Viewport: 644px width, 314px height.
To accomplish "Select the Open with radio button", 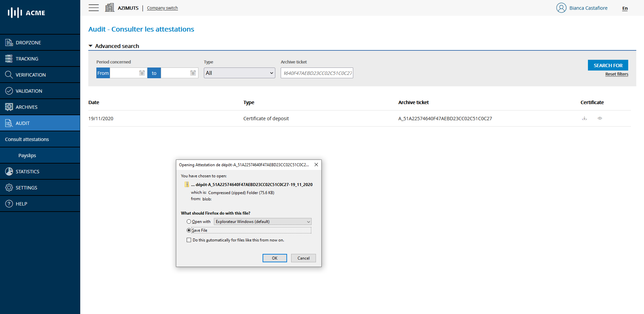I will point(189,222).
